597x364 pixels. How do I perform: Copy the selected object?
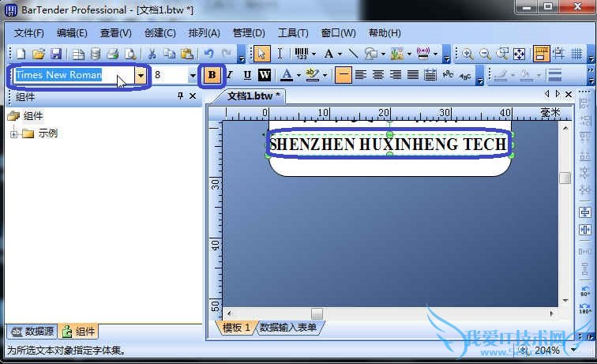click(170, 54)
